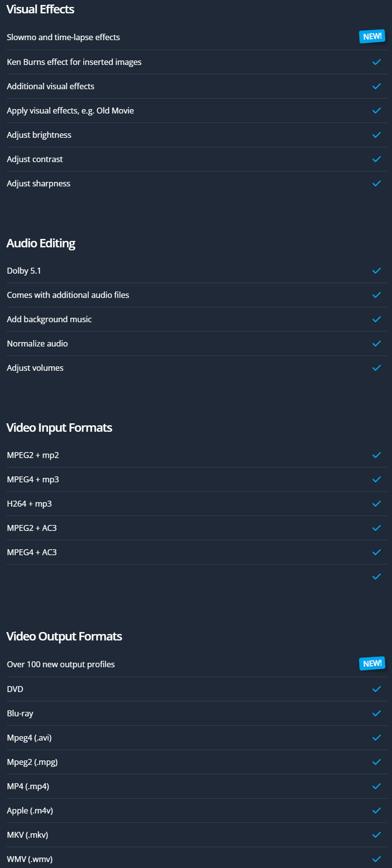
Task: Click the checkmark next to Dolby 5.1
Action: click(x=377, y=271)
